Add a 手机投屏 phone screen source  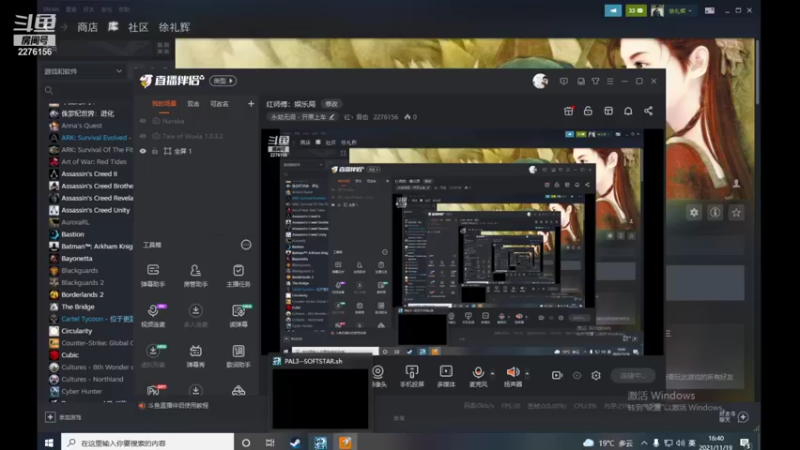click(x=412, y=376)
